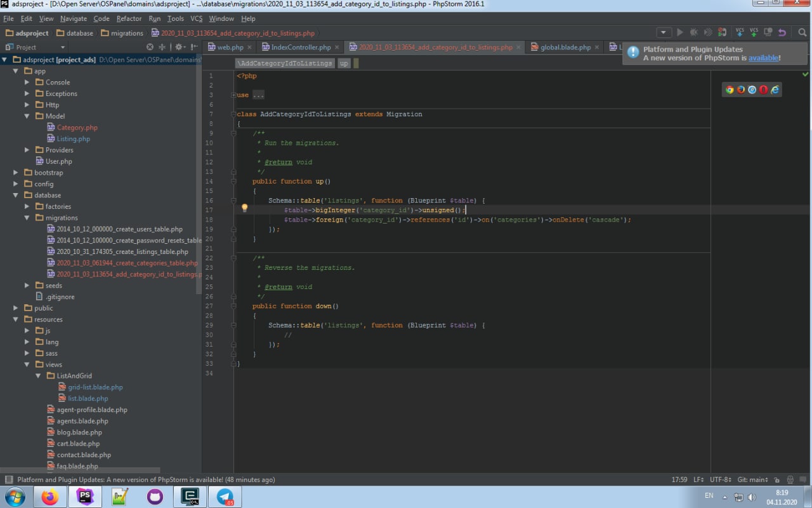Switch to the global.blade.php tab
This screenshot has width=812, height=508.
coord(565,47)
